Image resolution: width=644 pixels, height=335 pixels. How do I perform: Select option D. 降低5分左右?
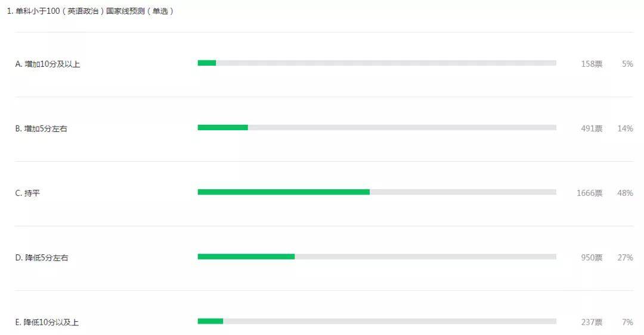tap(42, 258)
